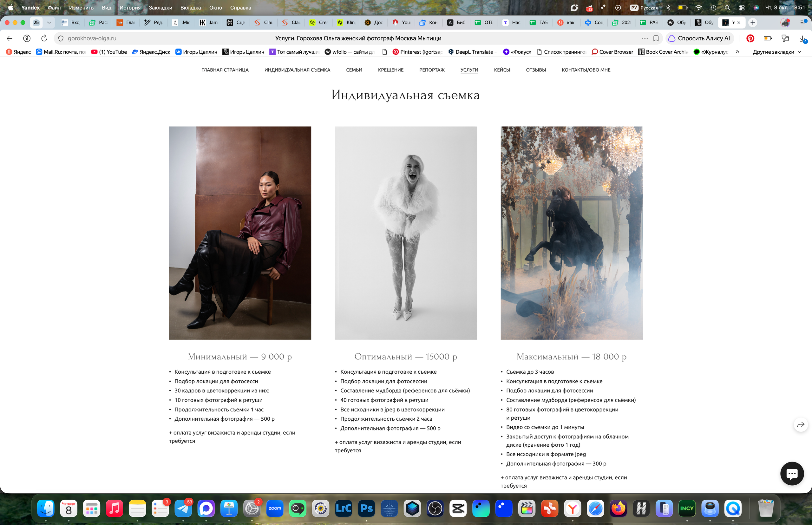Open the site protection shield icon

tap(61, 38)
